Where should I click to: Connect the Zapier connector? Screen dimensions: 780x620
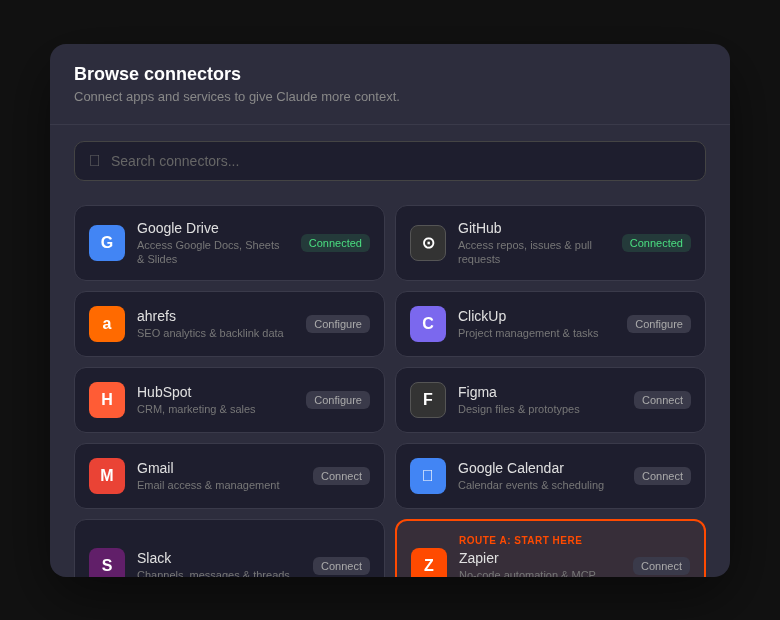click(661, 566)
